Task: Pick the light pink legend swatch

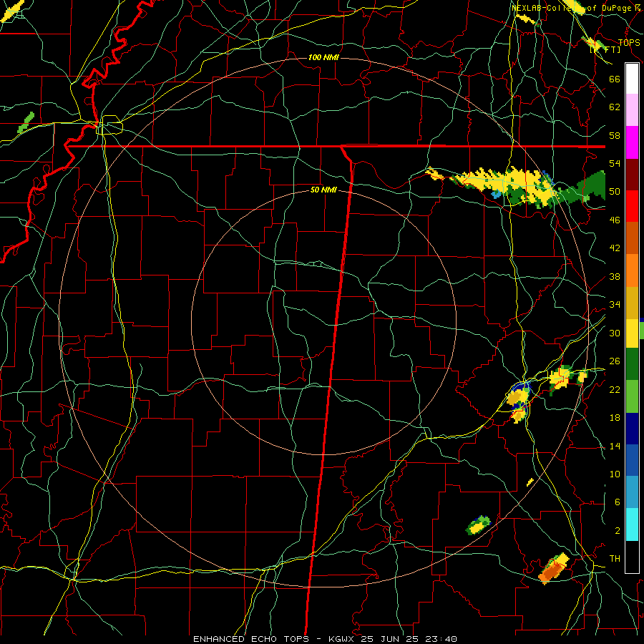Action: (x=632, y=109)
